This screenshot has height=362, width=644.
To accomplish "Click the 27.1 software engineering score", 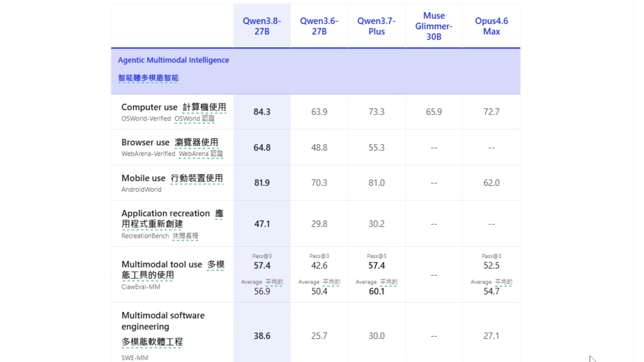I will [491, 336].
